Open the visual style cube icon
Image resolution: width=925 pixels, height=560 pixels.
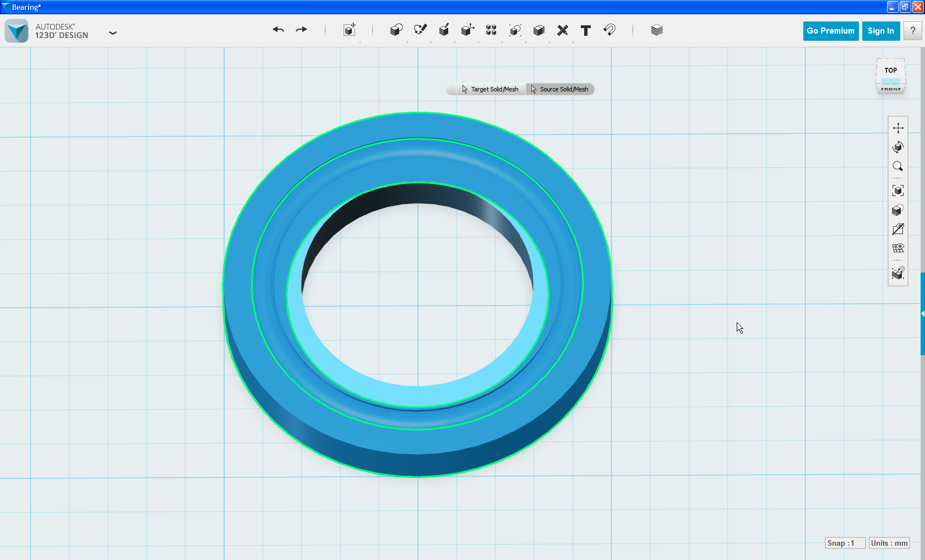898,210
